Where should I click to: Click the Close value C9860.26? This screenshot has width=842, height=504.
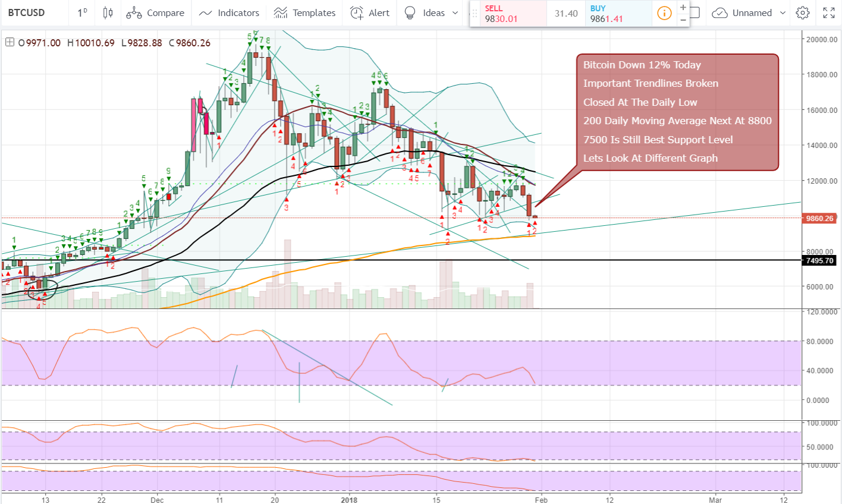[x=189, y=43]
